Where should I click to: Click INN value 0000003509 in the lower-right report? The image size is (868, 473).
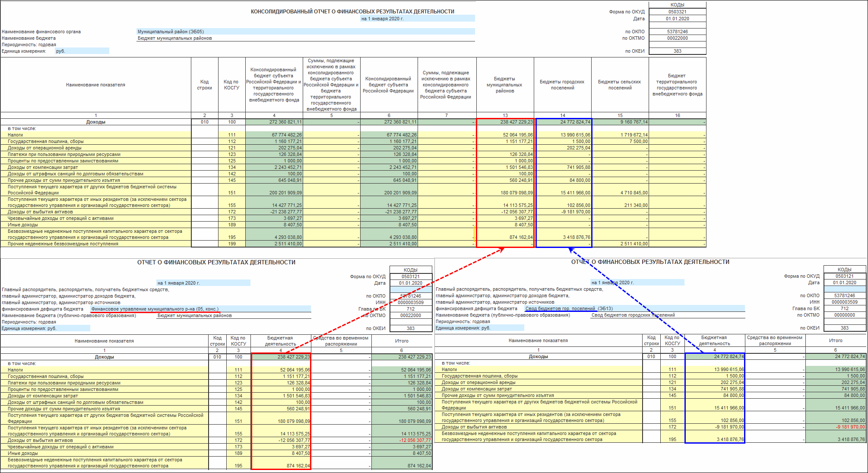tap(844, 302)
